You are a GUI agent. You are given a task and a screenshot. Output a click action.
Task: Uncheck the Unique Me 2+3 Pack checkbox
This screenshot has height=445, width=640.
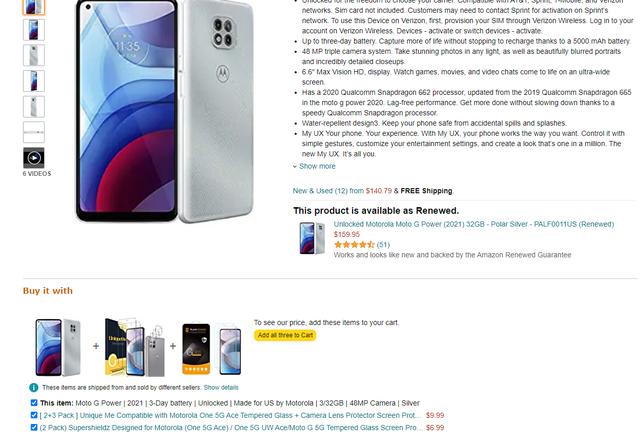(34, 415)
